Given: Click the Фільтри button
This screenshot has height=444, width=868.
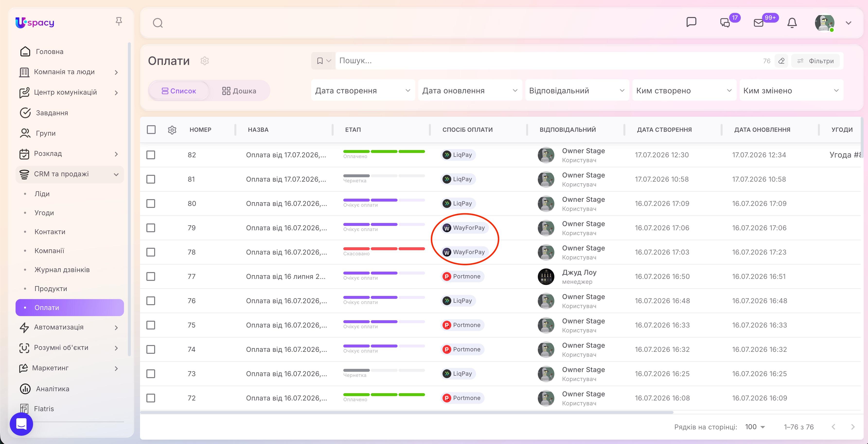Looking at the screenshot, I should tap(815, 61).
